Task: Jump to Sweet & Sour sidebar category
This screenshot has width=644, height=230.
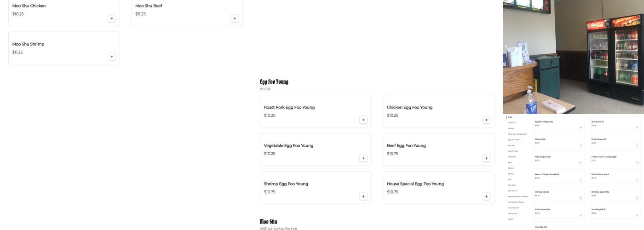Action: 513,151
